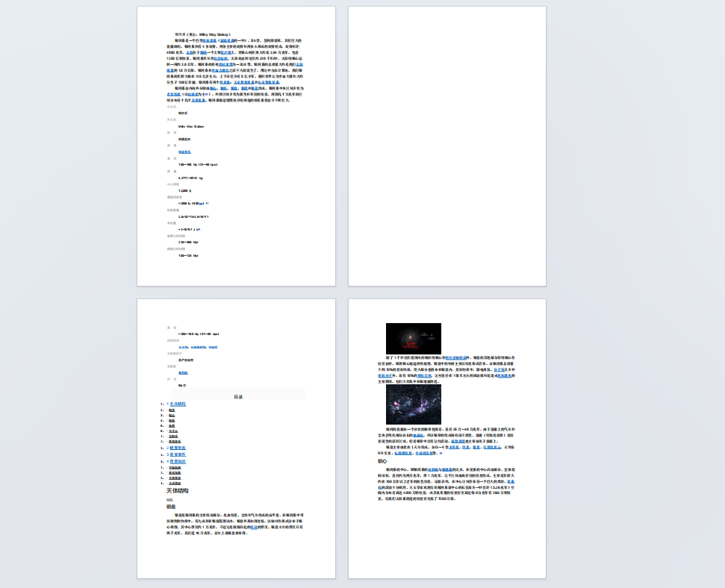
Task: Open the "1 天体结构" table of contents link
Action: 175,404
